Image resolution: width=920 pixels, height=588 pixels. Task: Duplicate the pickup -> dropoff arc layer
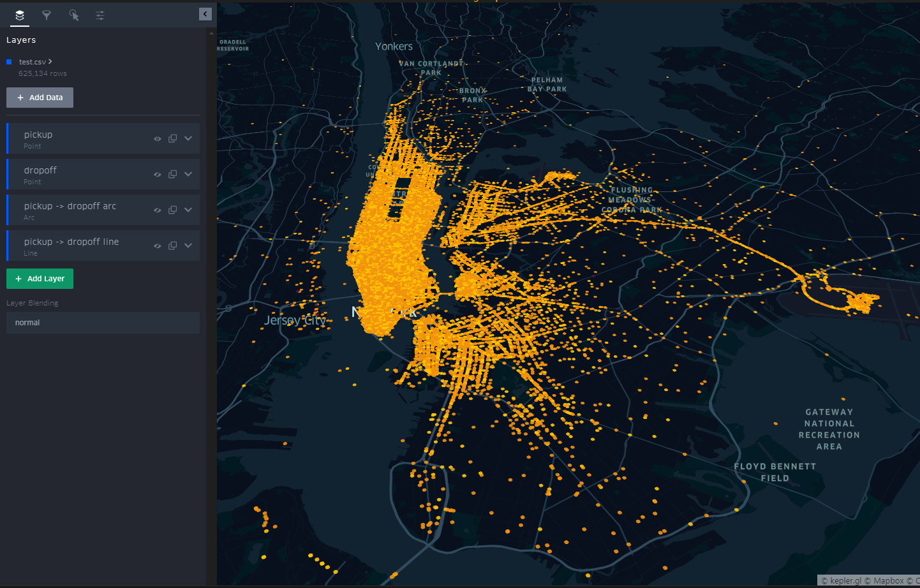click(172, 210)
